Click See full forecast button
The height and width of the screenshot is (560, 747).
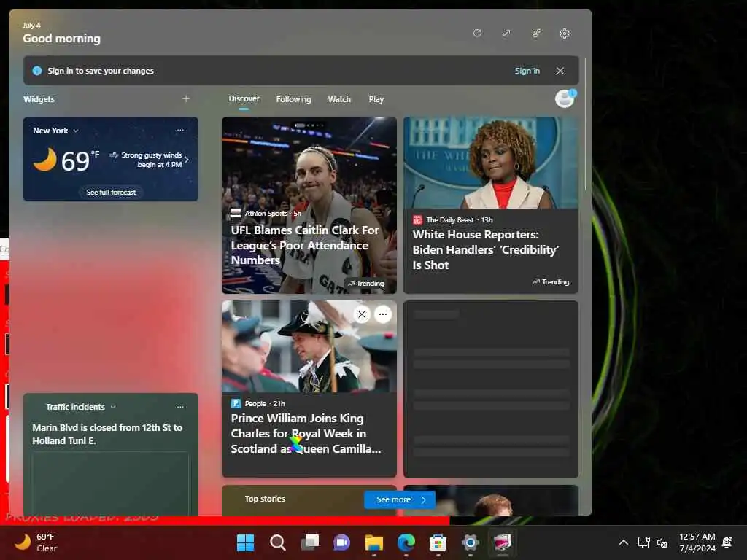click(111, 192)
